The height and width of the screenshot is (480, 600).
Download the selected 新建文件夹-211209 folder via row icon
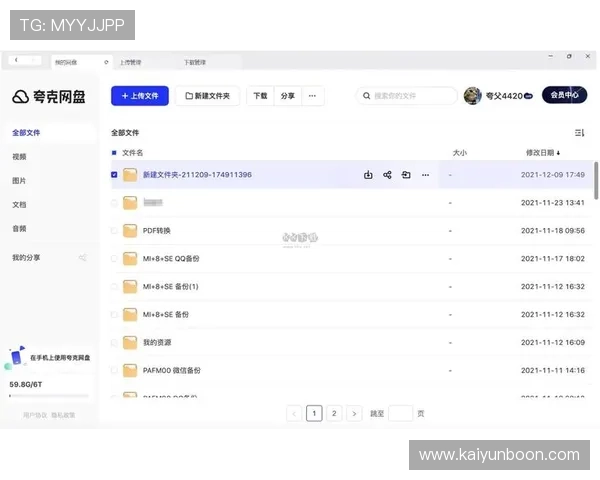(x=368, y=175)
